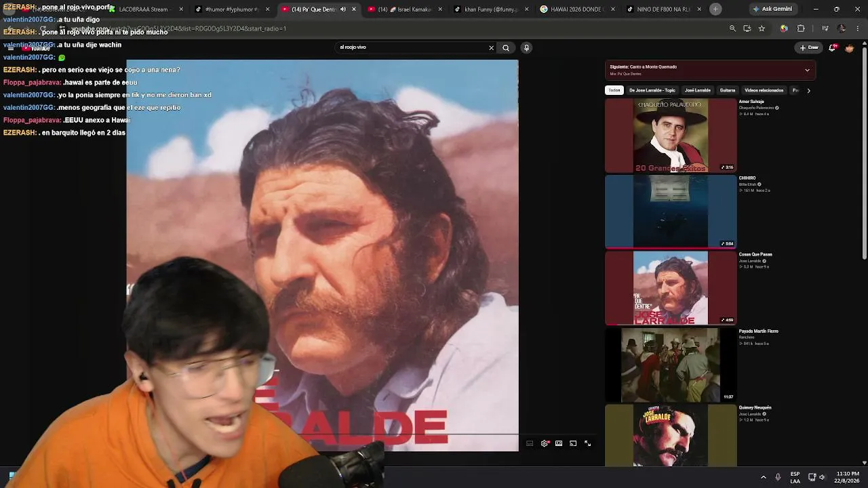Open the taskbar volume control
Screen dimensions: 868x488
click(823, 477)
